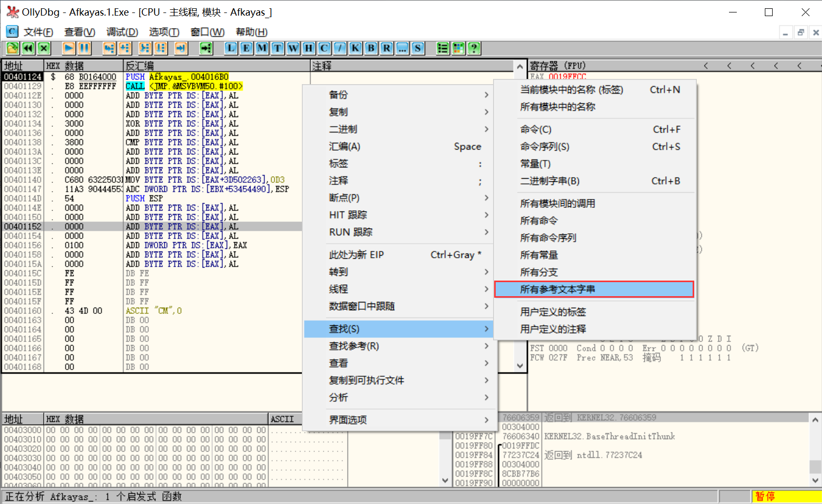Open debugging options list icon
The image size is (822, 504).
(443, 48)
